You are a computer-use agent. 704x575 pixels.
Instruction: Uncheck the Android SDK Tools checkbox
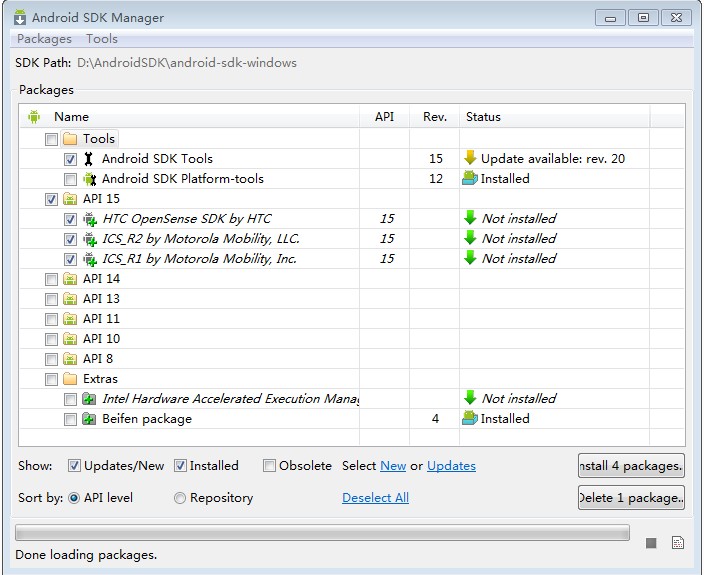point(70,159)
